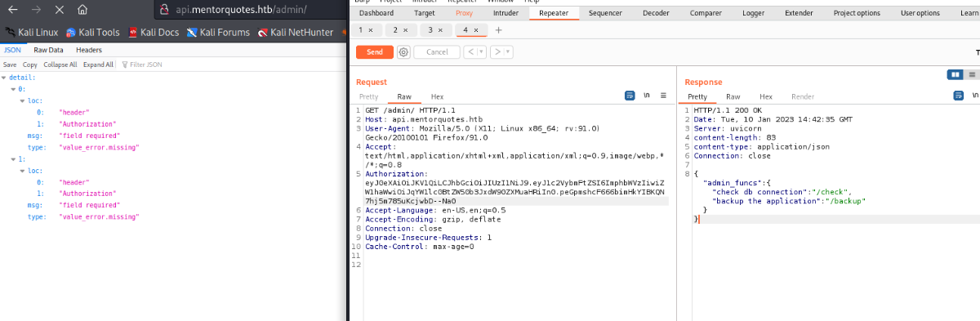
Task: Open the Burp Repeater tab
Action: (554, 13)
